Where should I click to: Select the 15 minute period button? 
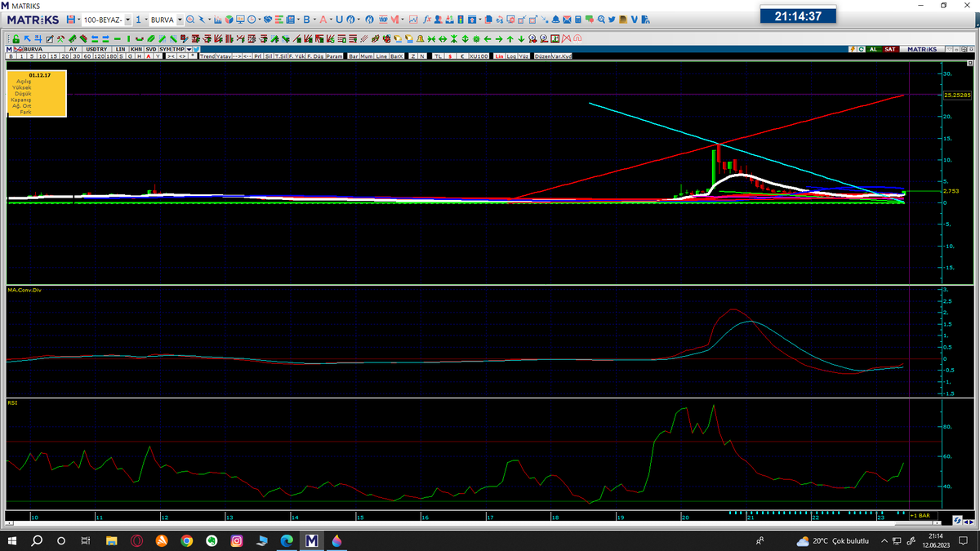coord(53,56)
